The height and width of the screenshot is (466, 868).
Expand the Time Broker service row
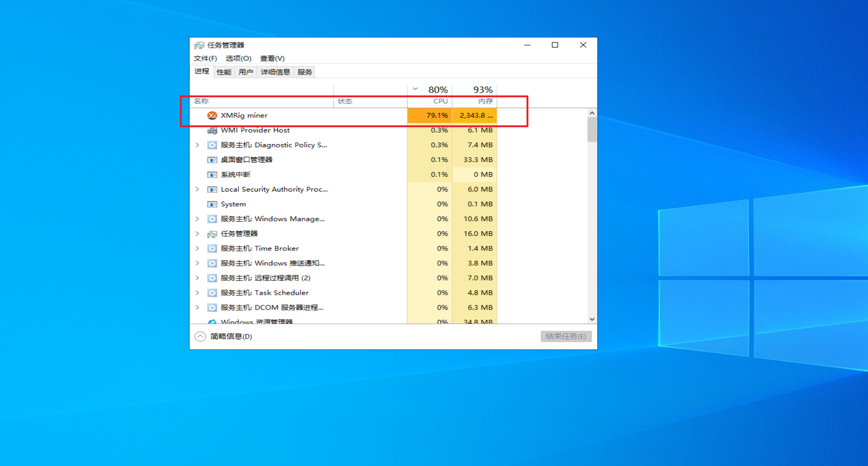tap(197, 248)
